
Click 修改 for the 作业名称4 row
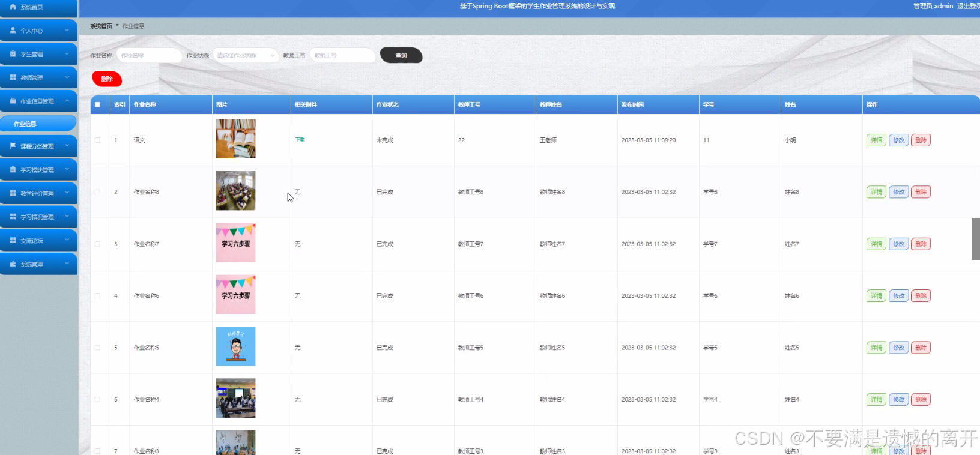coord(899,399)
